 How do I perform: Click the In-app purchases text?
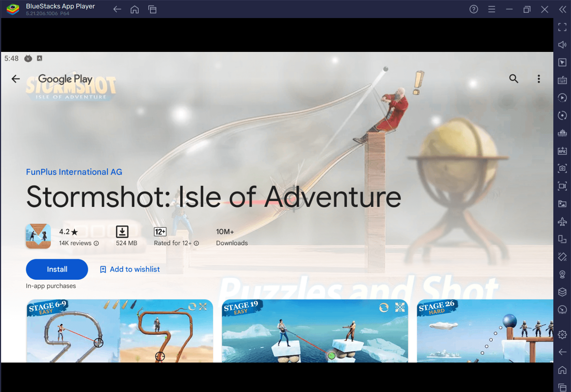pos(51,286)
